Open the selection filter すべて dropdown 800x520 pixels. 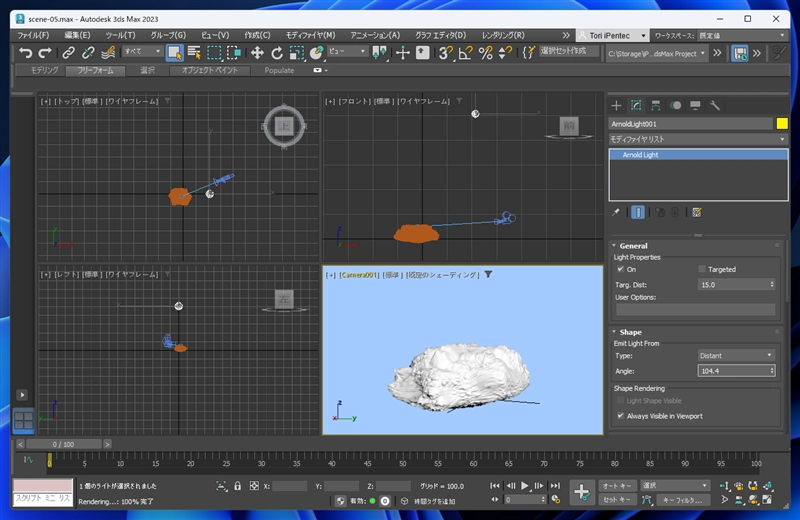142,52
